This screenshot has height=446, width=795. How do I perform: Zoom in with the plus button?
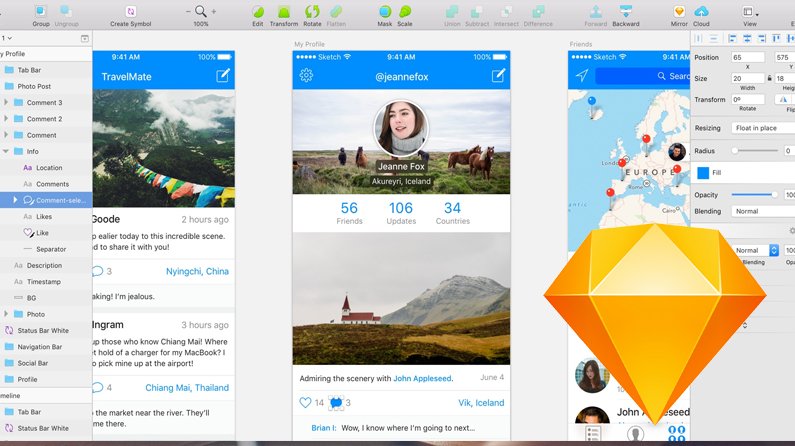coord(213,11)
